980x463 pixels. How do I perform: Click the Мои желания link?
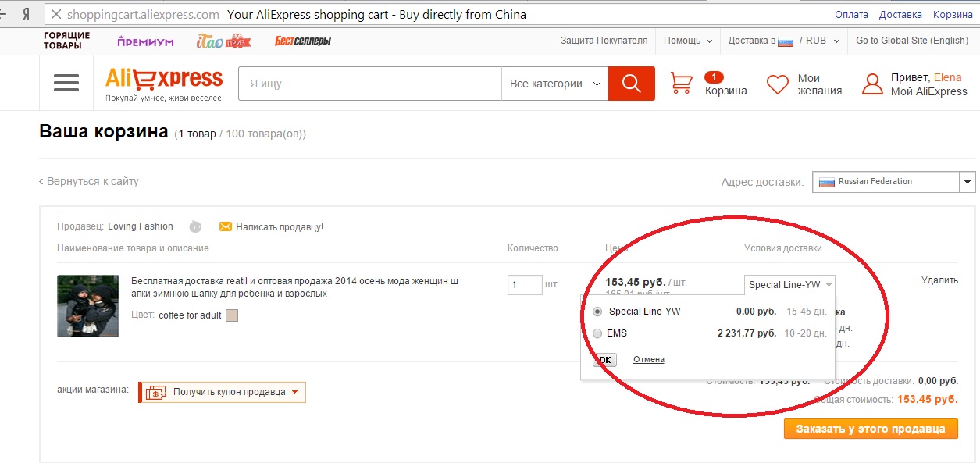tap(820, 84)
